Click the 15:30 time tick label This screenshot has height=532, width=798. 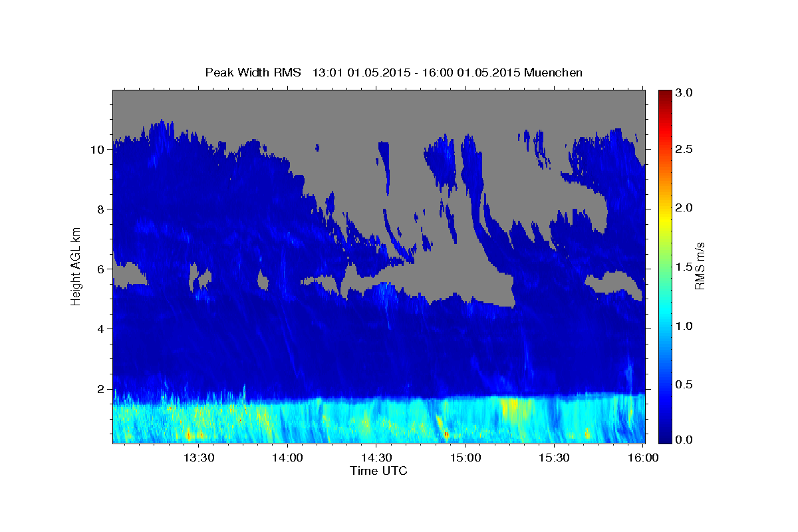click(555, 458)
